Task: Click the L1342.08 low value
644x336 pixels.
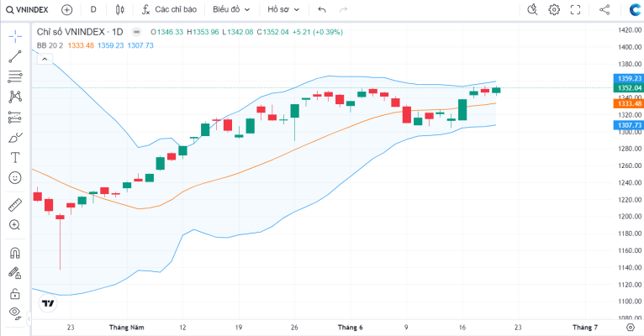Action: (238, 32)
